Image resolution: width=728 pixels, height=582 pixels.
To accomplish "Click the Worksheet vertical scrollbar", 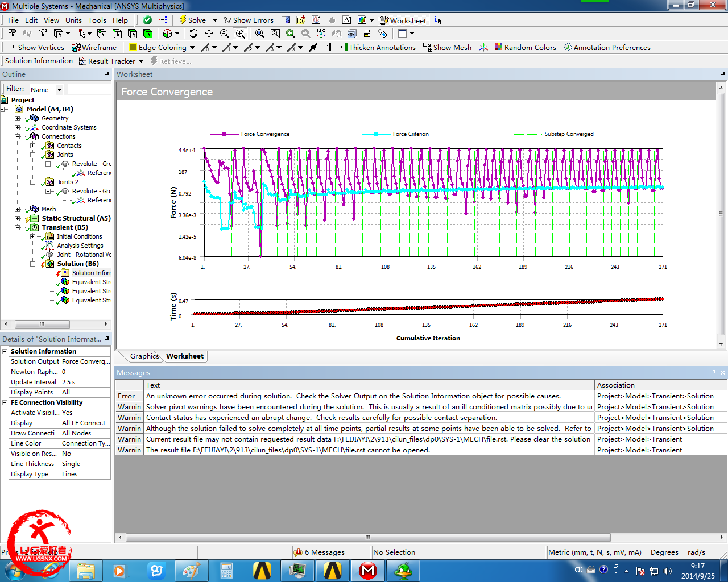I will click(x=721, y=214).
